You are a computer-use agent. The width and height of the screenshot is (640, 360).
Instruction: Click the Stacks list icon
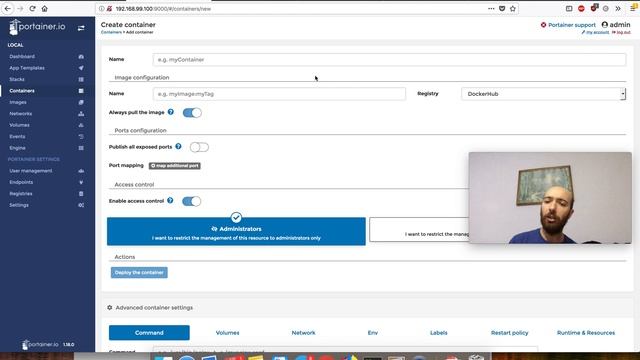[81, 79]
